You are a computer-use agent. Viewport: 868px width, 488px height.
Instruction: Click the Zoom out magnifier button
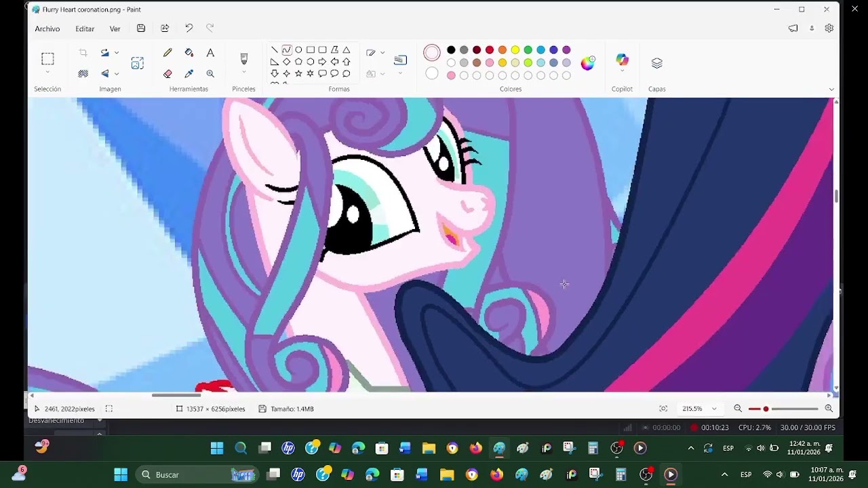738,409
